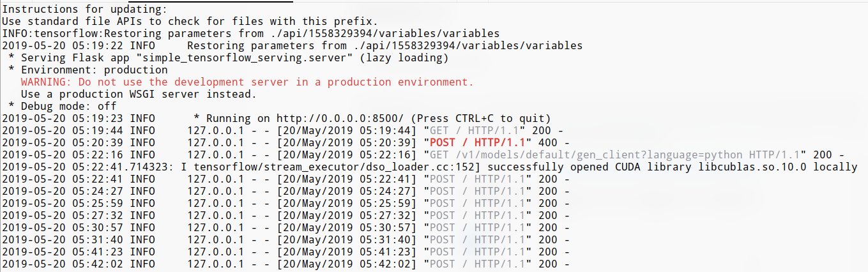Select the 05:19:44 GET / HTTP/1.1 log line
The width and height of the screenshot is (868, 272).
283,130
